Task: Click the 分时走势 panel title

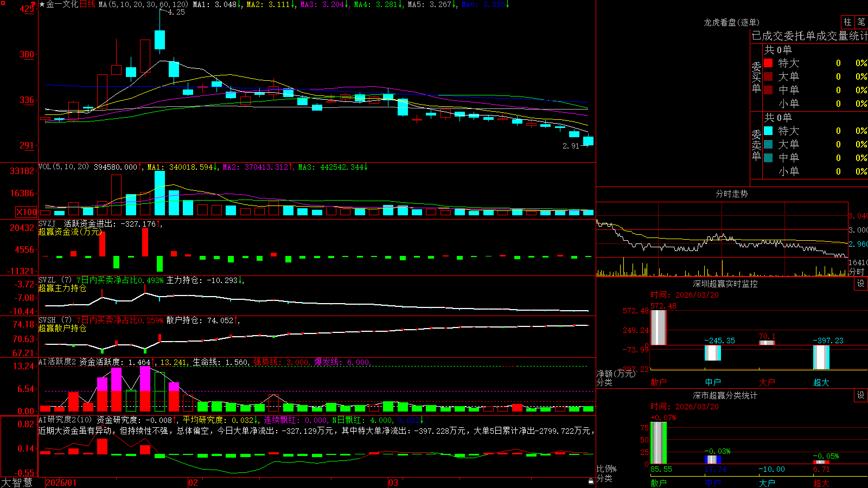Action: pyautogui.click(x=731, y=194)
